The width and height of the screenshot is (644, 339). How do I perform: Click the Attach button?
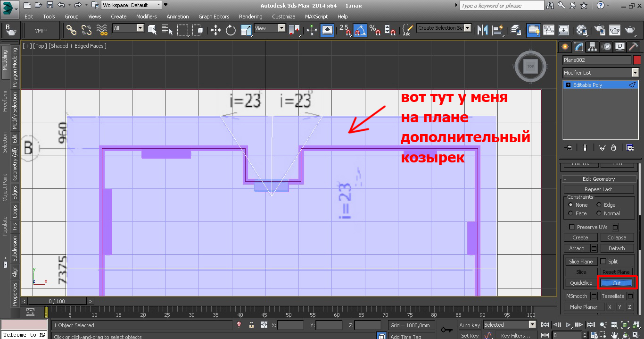[577, 248]
